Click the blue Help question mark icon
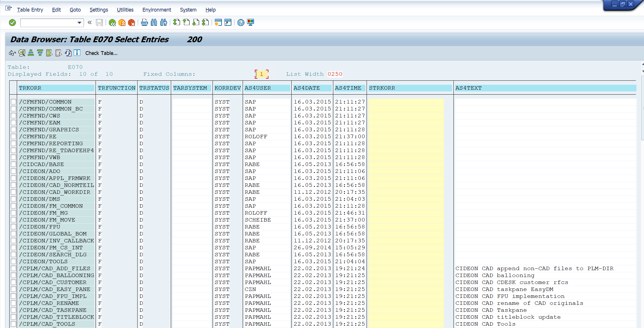644x328 pixels. [x=241, y=23]
